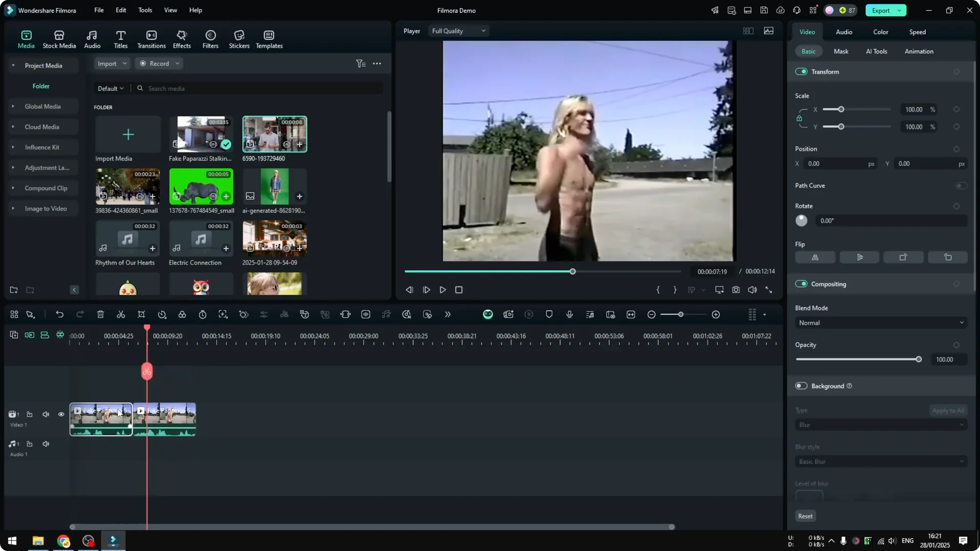Image resolution: width=980 pixels, height=551 pixels.
Task: Split the clip with the scissors tool
Action: coord(121,314)
